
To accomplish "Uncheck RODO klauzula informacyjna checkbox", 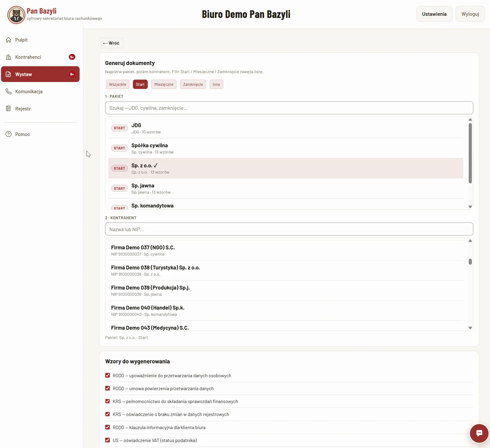I will coord(107,427).
